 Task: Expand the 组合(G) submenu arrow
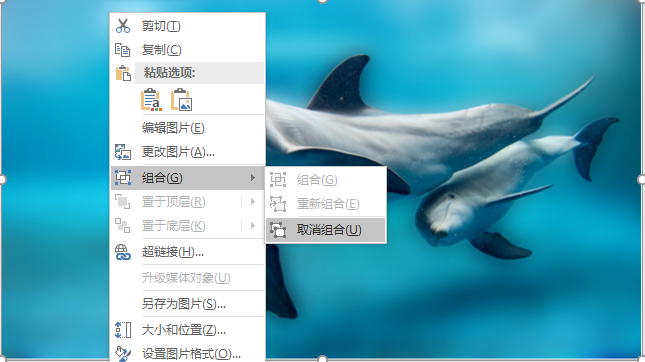click(253, 178)
